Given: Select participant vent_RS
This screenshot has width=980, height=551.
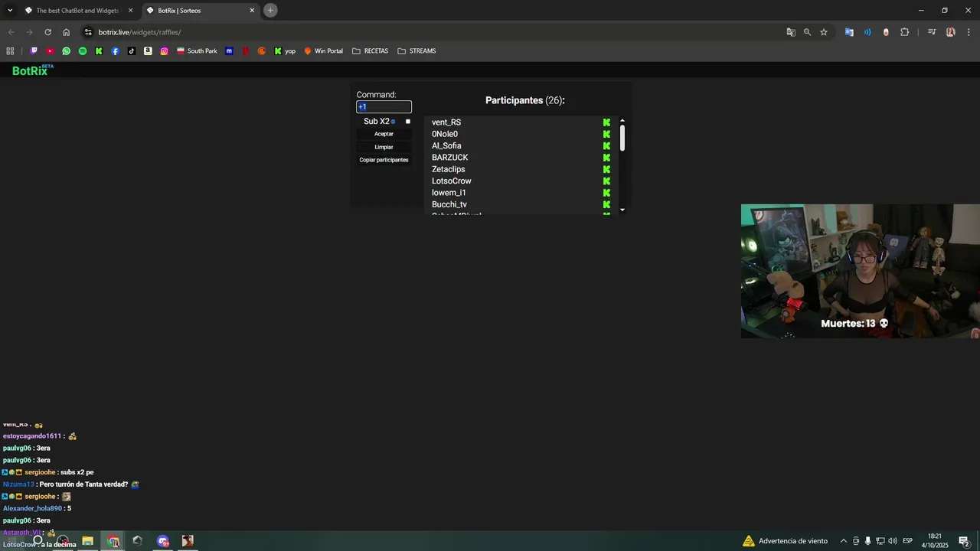Looking at the screenshot, I should pyautogui.click(x=446, y=122).
